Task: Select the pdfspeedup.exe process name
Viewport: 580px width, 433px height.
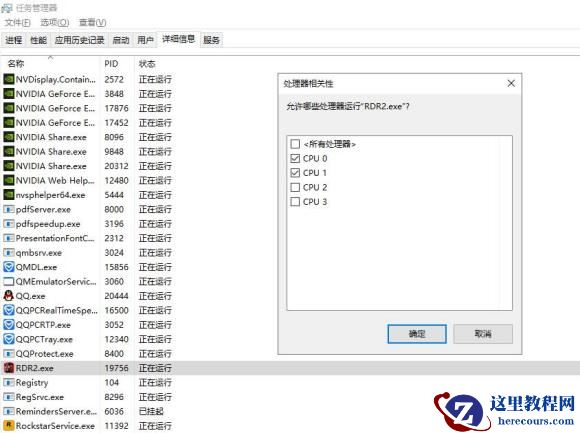Action: click(x=48, y=224)
